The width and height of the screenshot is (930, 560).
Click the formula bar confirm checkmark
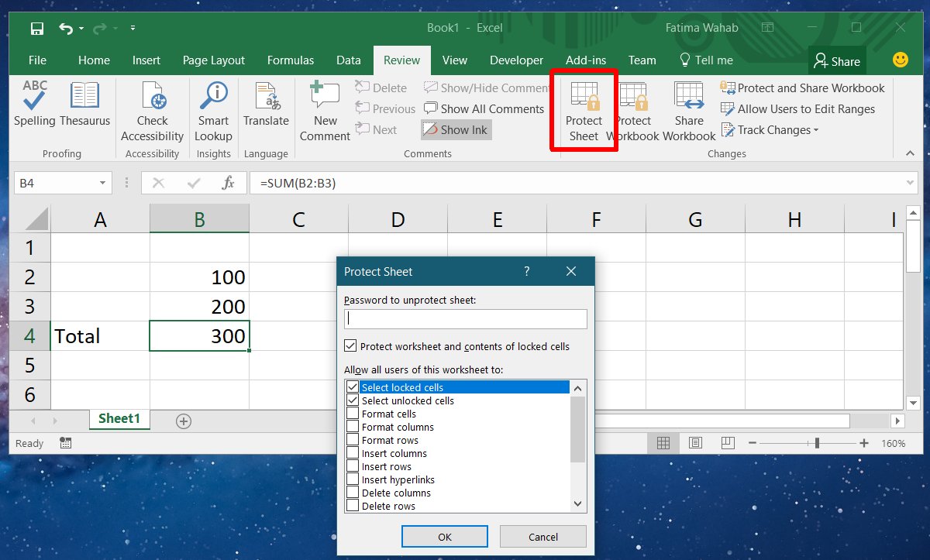(194, 183)
